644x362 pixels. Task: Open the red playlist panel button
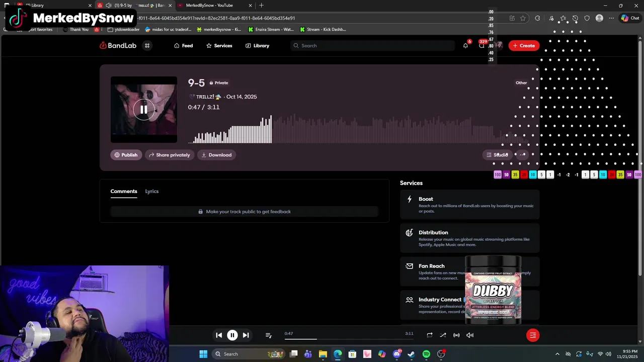(x=533, y=335)
